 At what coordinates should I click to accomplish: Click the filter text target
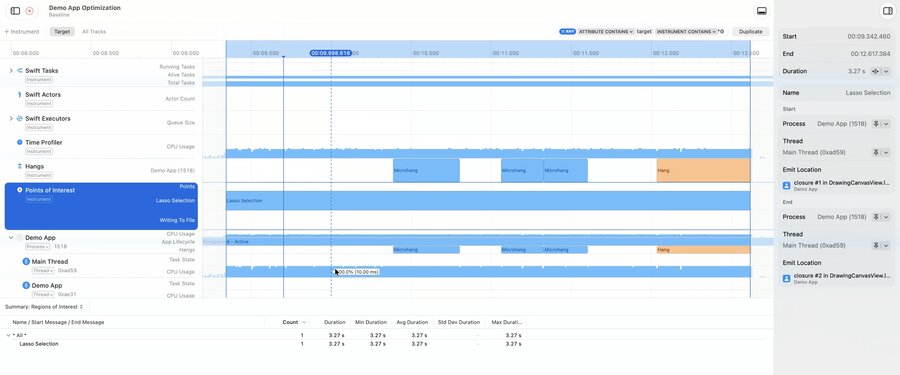tap(644, 32)
